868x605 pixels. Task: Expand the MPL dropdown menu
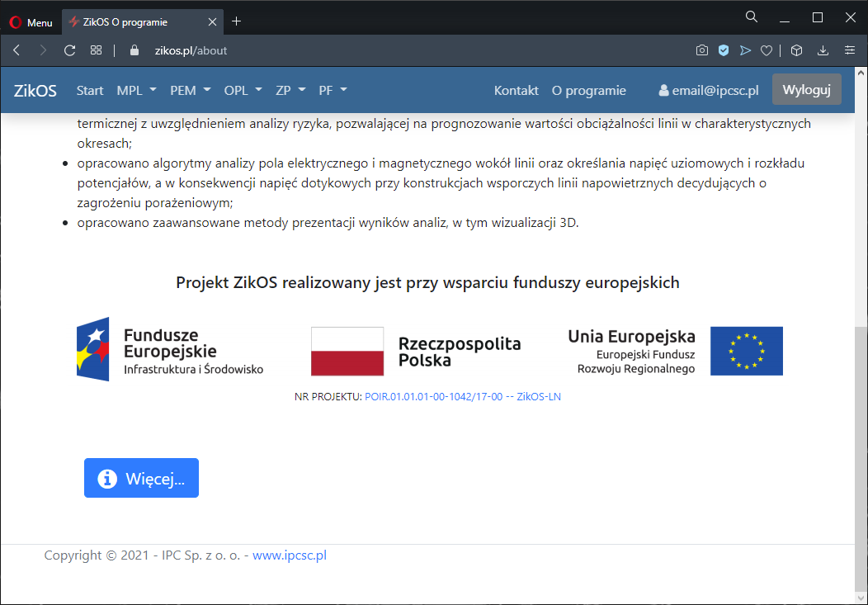[136, 90]
